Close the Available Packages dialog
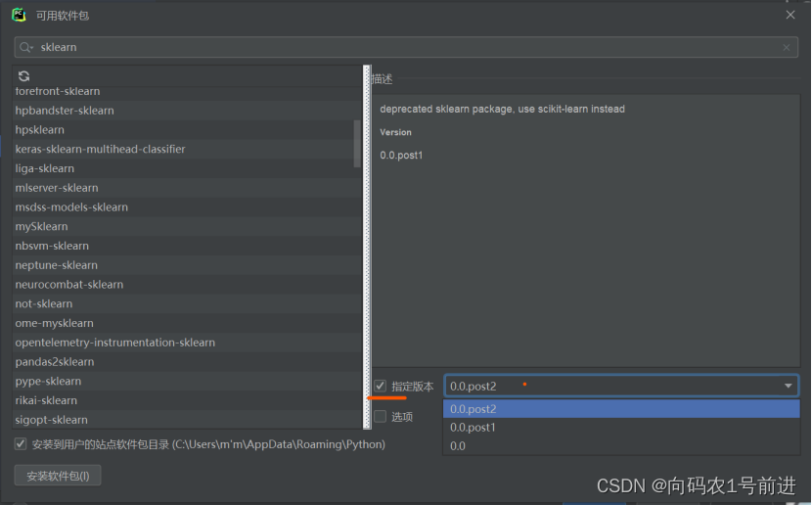 click(790, 15)
